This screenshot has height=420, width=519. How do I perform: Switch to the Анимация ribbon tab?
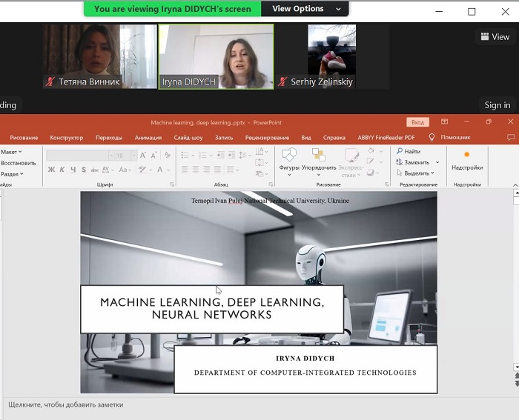[x=148, y=137]
